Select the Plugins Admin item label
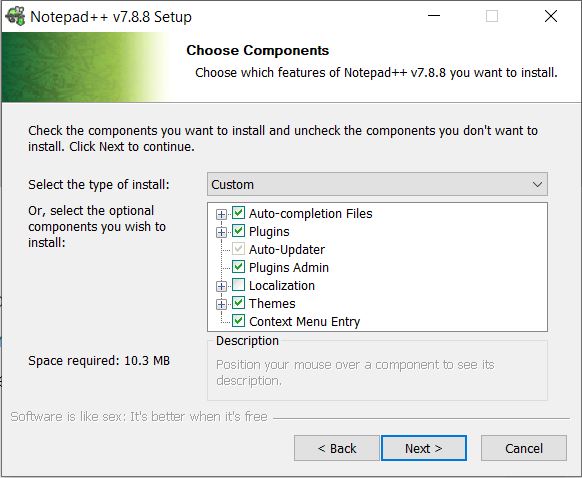Image resolution: width=582 pixels, height=478 pixels. click(289, 268)
